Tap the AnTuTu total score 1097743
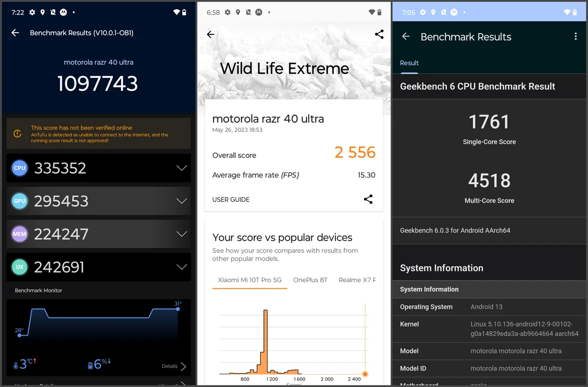Screen dimensions: 588x387 [97, 83]
